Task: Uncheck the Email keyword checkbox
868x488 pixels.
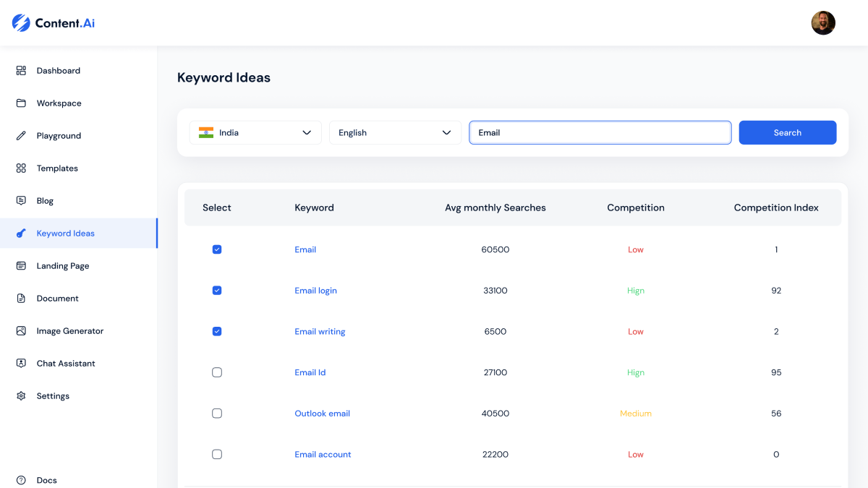Action: click(217, 249)
